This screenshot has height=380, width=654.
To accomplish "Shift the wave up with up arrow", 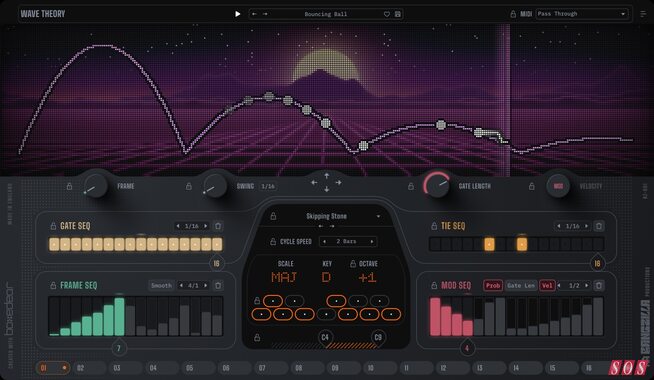I will (327, 176).
